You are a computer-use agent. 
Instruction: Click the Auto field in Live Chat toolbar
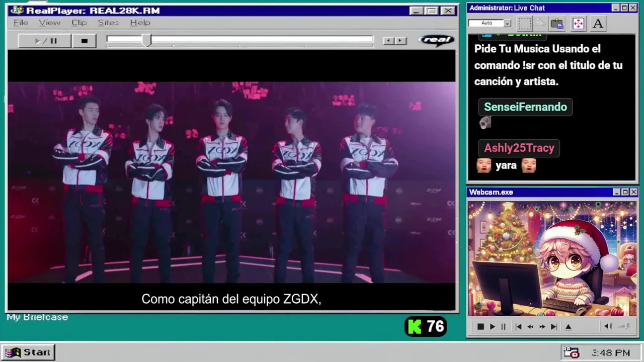pyautogui.click(x=486, y=23)
